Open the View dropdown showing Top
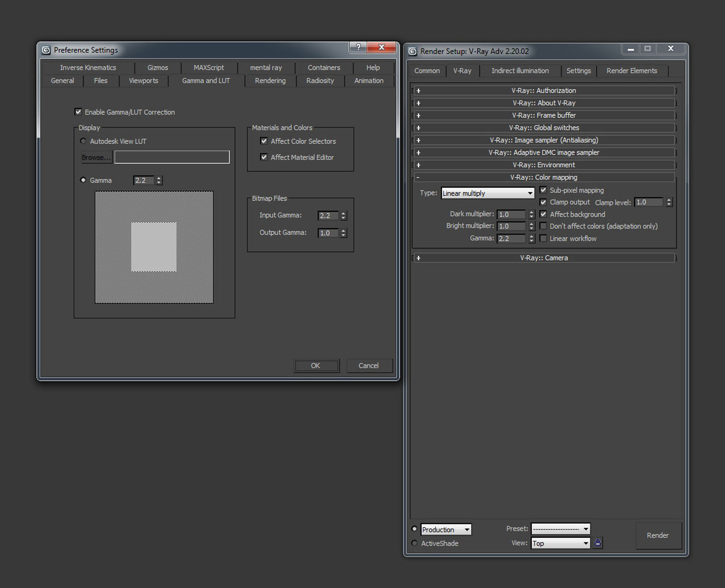Image resolution: width=725 pixels, height=588 pixels. click(561, 544)
